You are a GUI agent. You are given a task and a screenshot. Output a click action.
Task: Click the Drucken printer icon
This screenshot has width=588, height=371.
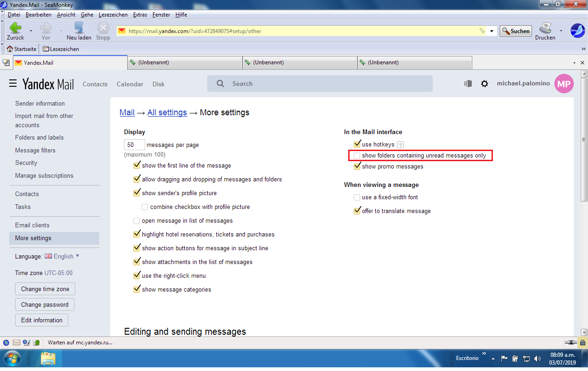tap(545, 28)
